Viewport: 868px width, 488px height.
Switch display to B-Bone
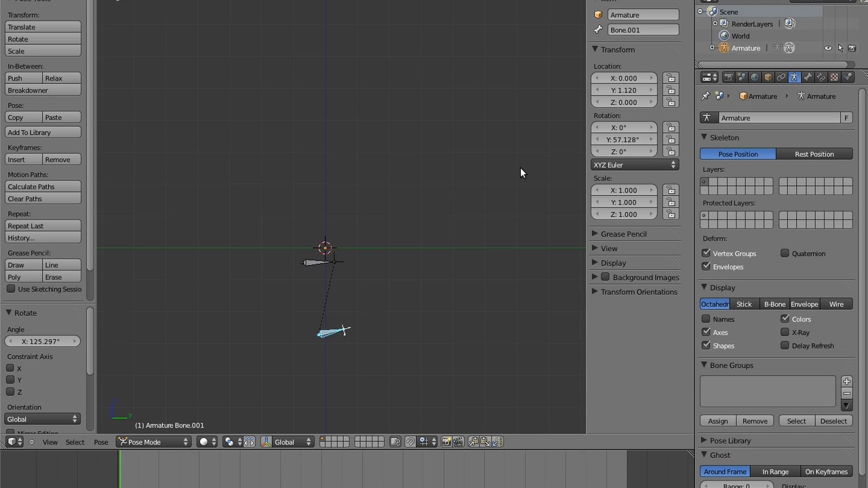774,304
